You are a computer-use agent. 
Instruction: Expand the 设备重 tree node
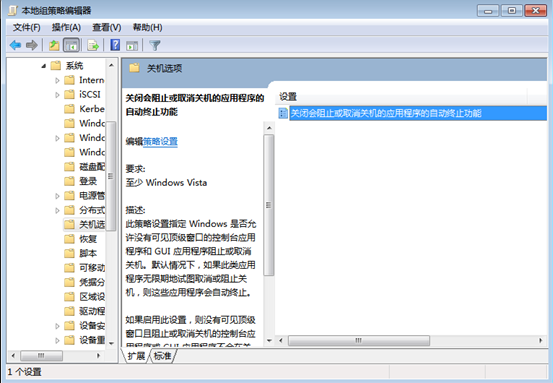click(57, 340)
